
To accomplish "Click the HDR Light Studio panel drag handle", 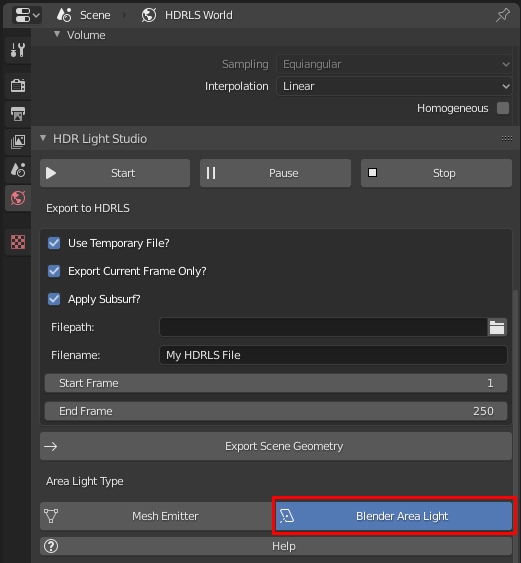I will [507, 138].
